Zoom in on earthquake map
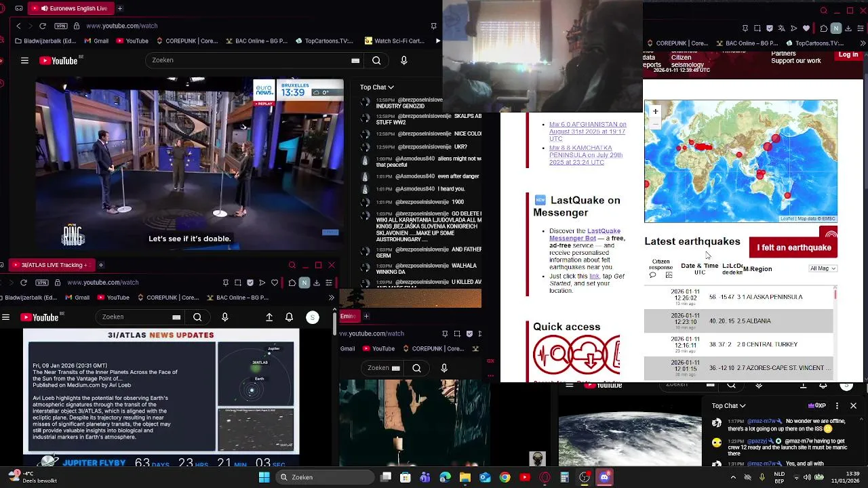 [655, 111]
